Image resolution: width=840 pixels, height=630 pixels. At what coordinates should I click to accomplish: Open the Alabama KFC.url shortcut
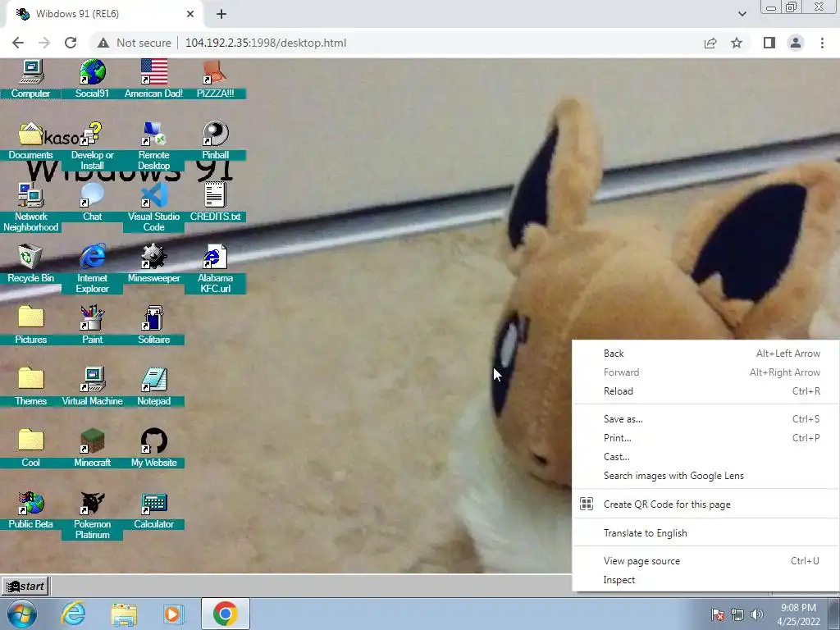tap(216, 257)
